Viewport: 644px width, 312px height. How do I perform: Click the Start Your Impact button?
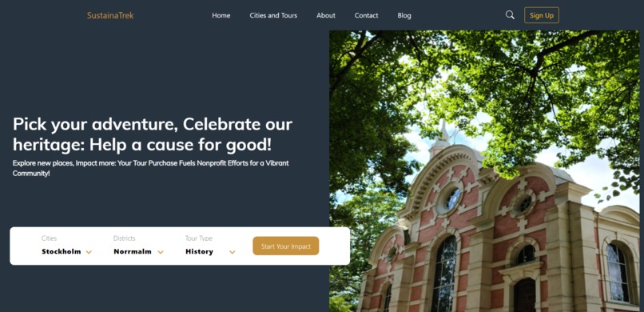[286, 246]
